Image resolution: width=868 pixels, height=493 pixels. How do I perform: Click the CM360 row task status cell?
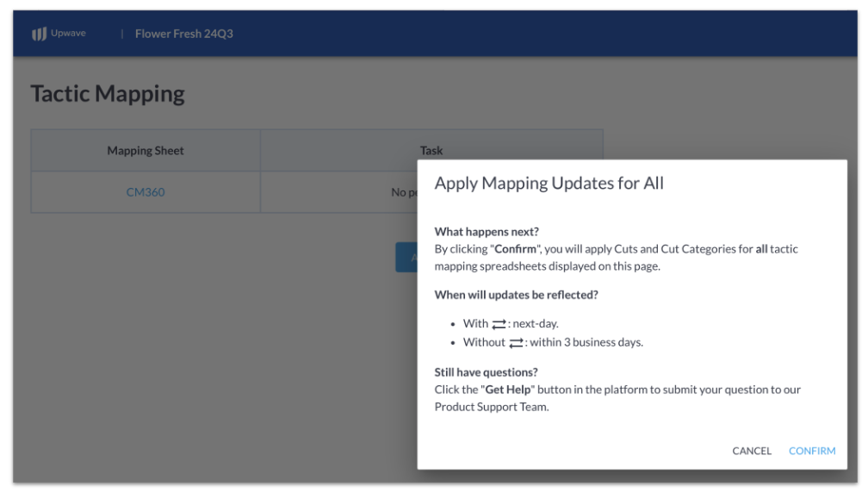coord(338,192)
